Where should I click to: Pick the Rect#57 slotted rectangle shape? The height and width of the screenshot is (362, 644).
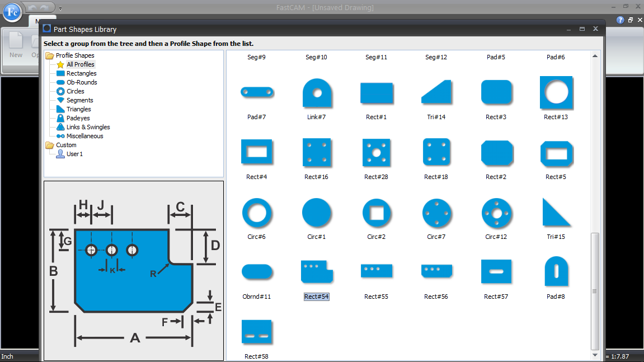click(496, 271)
